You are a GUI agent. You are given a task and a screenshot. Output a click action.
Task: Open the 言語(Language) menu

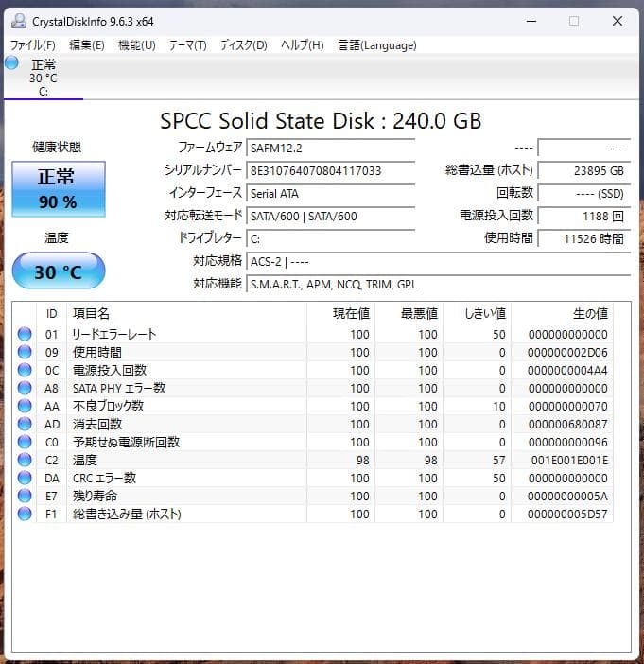tap(377, 44)
